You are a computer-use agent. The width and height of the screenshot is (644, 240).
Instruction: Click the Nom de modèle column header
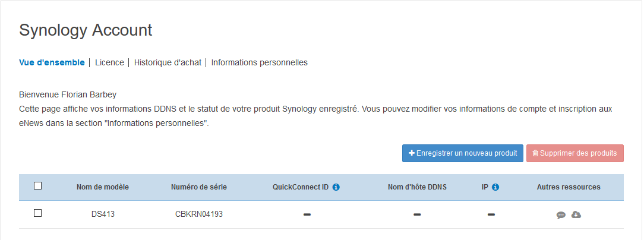click(103, 187)
